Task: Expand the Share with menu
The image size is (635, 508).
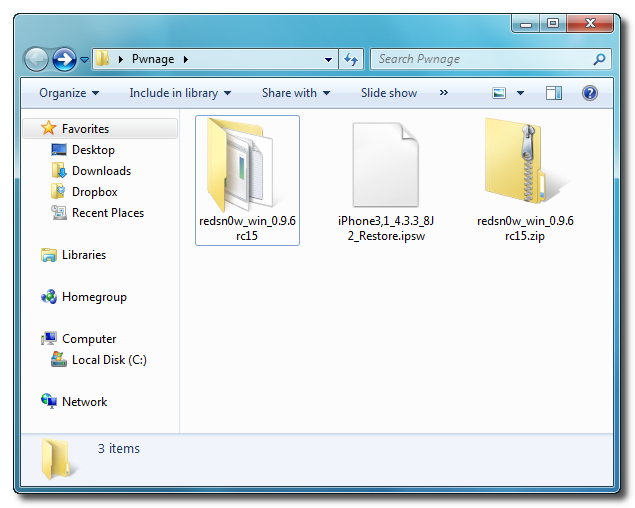Action: pyautogui.click(x=296, y=93)
